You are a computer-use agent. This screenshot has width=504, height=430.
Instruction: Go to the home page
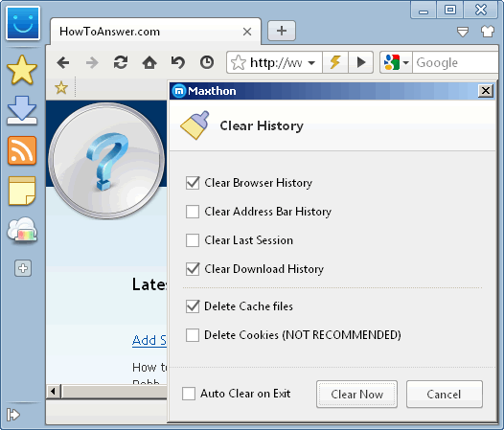coord(149,62)
